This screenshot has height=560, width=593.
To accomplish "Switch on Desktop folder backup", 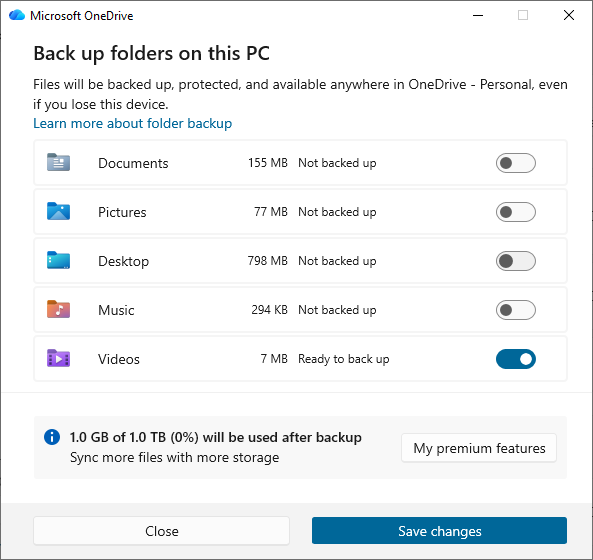I will [515, 261].
